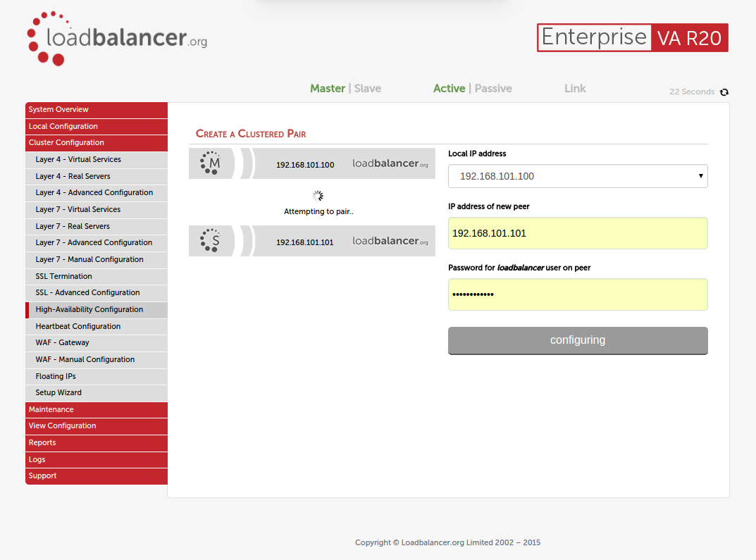Expand the Support menu
Screen dimensions: 756x560
97,477
